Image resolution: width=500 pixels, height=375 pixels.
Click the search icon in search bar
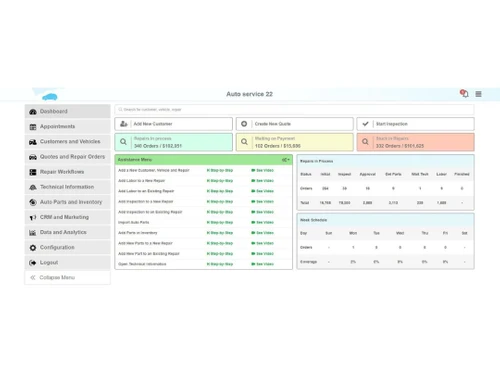coord(120,109)
